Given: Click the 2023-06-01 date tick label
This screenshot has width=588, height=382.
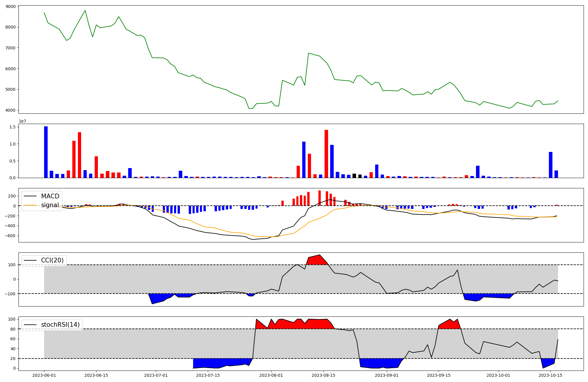Looking at the screenshot, I should (44, 375).
